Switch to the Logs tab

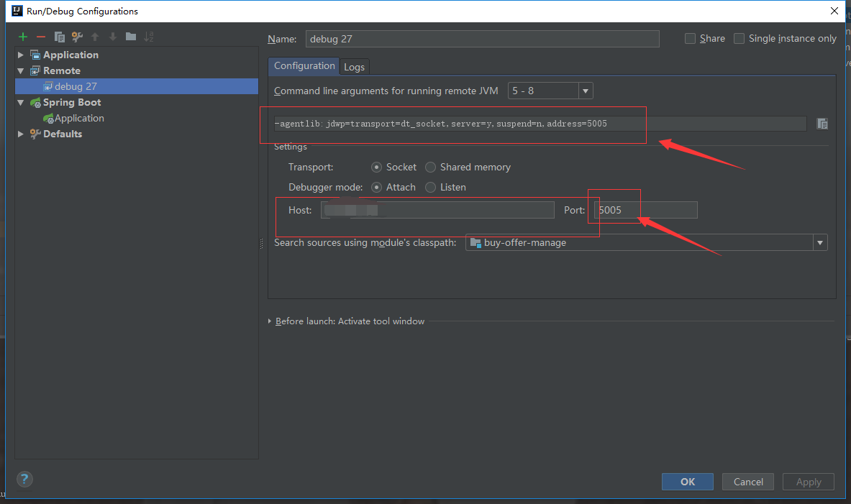(x=355, y=67)
